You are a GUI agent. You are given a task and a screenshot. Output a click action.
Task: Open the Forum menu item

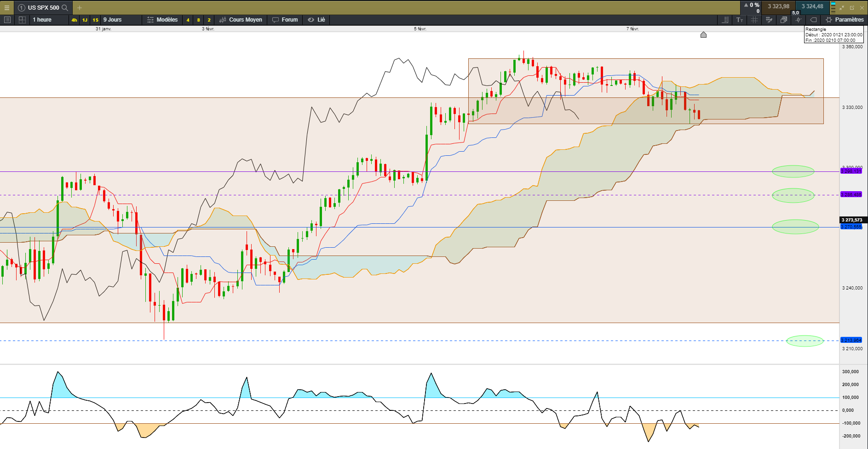285,20
